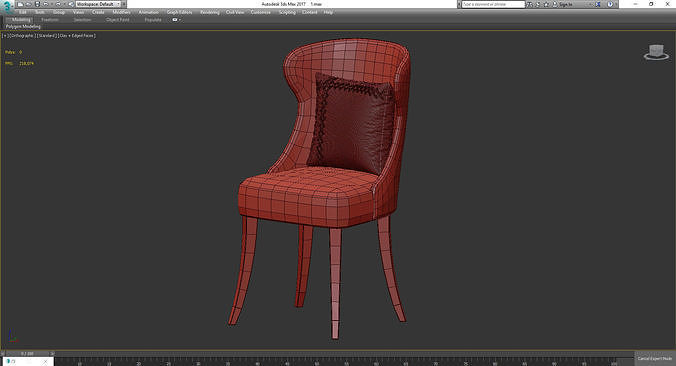Image resolution: width=676 pixels, height=366 pixels.
Task: Open the Clay + Edged Faces shading menu
Action: coord(77,36)
